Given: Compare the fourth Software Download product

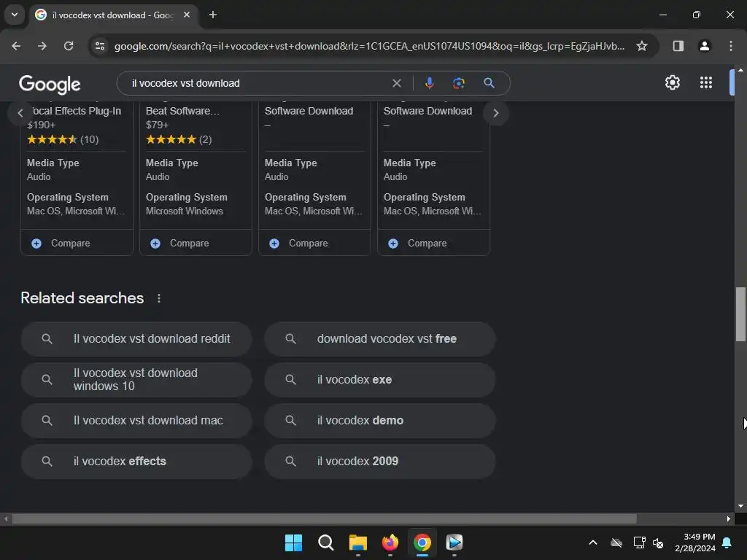Looking at the screenshot, I should pyautogui.click(x=433, y=244).
